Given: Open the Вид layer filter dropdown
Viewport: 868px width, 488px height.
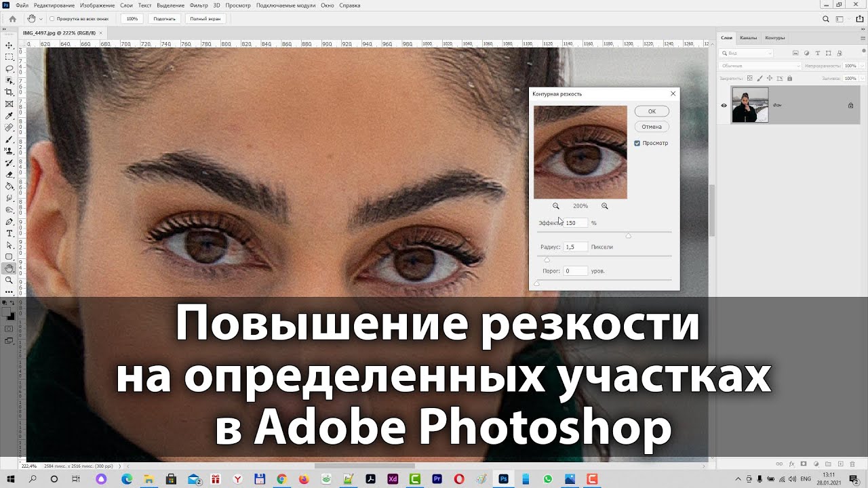Looking at the screenshot, I should (747, 53).
